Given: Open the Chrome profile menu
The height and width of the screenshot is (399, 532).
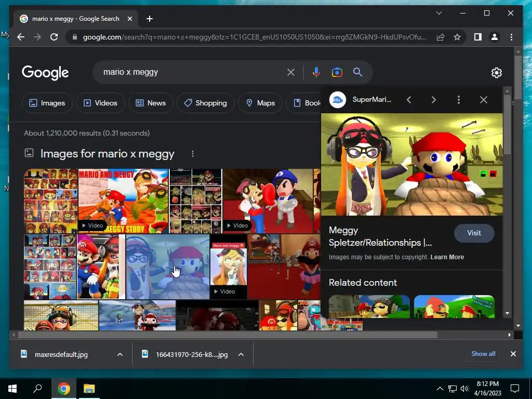Looking at the screenshot, I should point(495,37).
